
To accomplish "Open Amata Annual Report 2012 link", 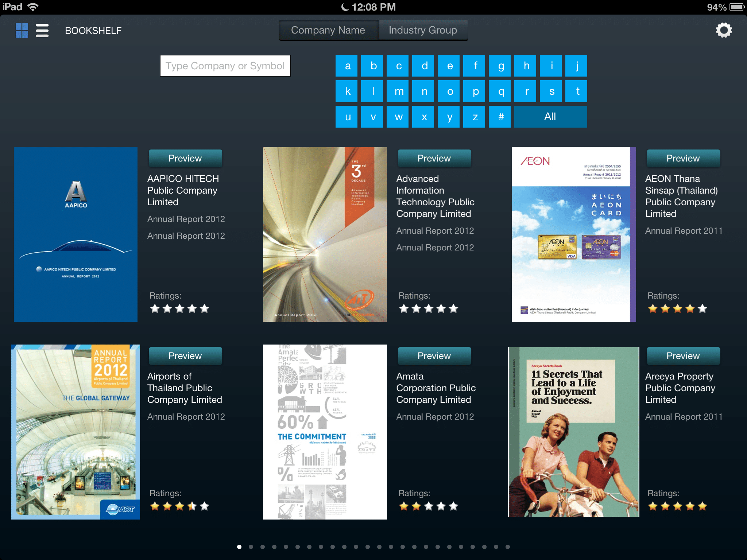I will click(x=435, y=417).
